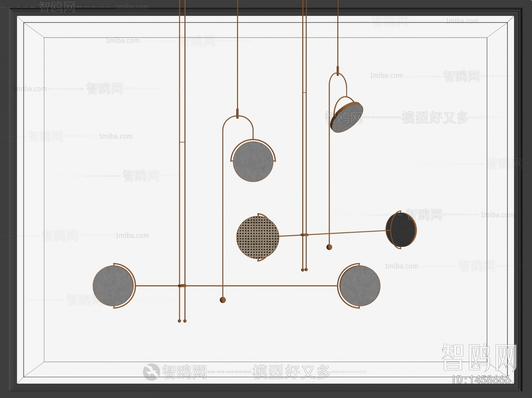
Task: Select the brass ball below the center arch rod
Action: click(223, 300)
